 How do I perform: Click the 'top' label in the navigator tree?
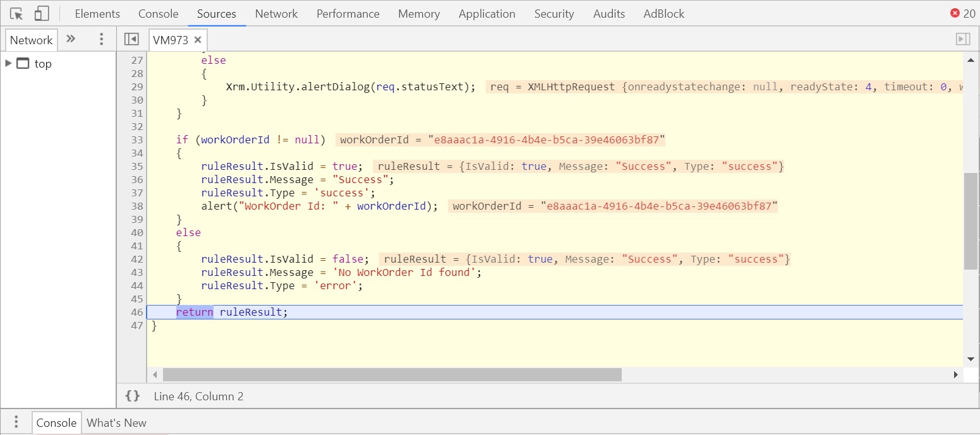point(43,64)
